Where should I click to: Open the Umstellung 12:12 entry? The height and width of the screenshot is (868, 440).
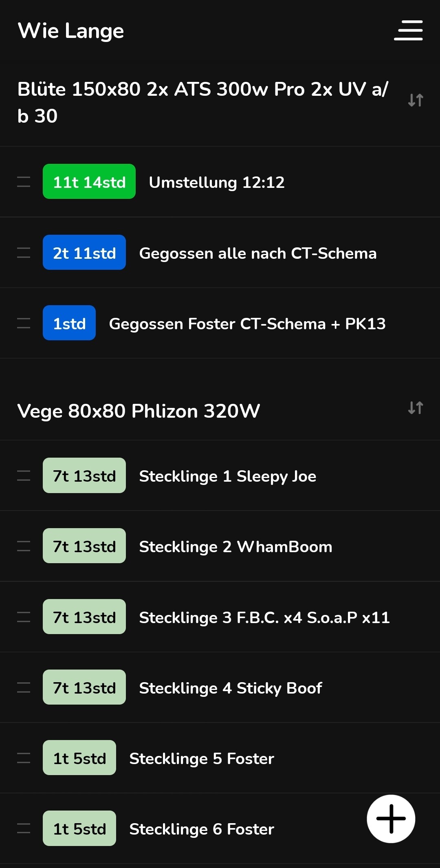point(217,183)
